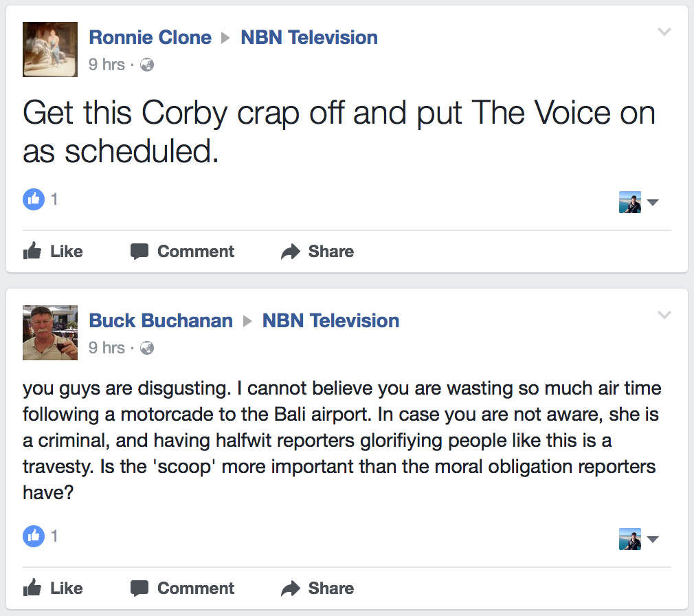The width and height of the screenshot is (694, 616).
Task: Comment on Ronnie Clone's post
Action: [182, 252]
